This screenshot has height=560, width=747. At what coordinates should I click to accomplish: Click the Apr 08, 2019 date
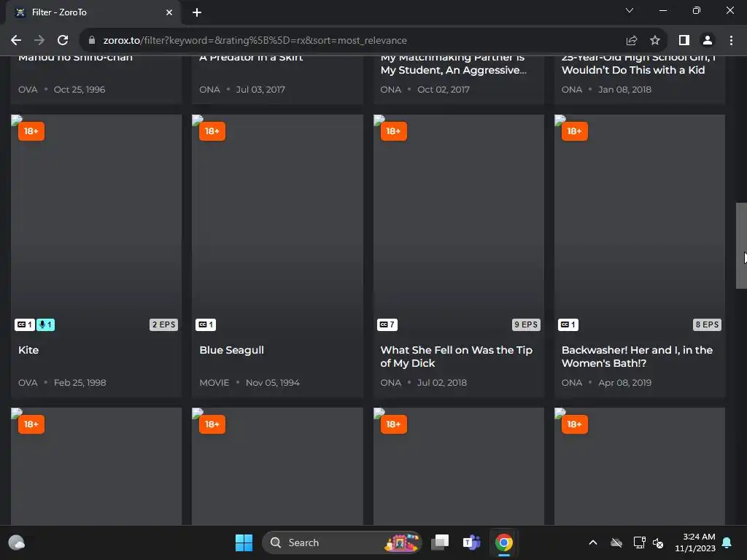(x=625, y=383)
